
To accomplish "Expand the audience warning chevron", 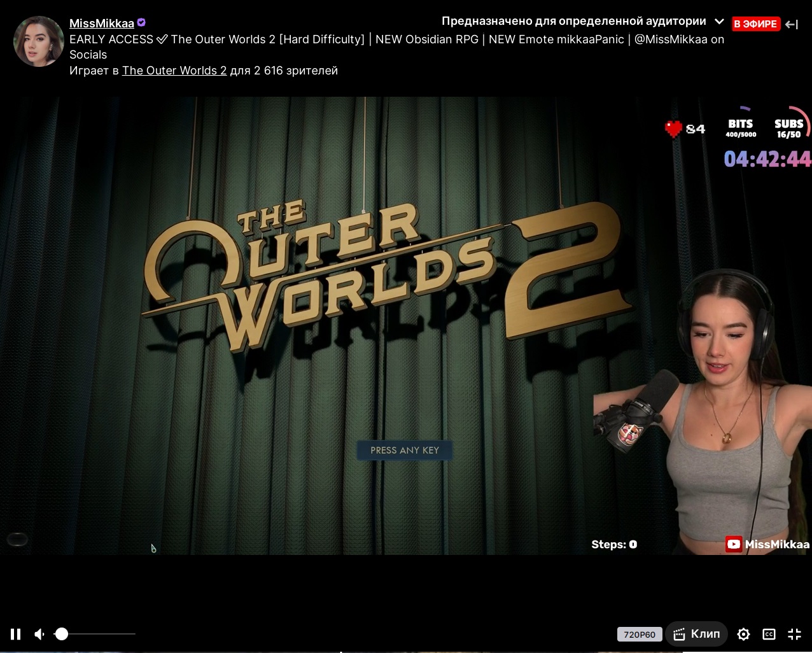I will click(719, 22).
